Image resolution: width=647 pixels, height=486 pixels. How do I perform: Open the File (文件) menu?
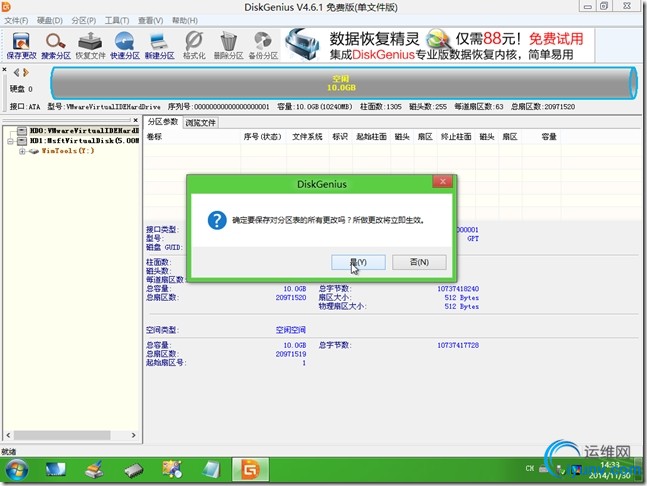17,21
